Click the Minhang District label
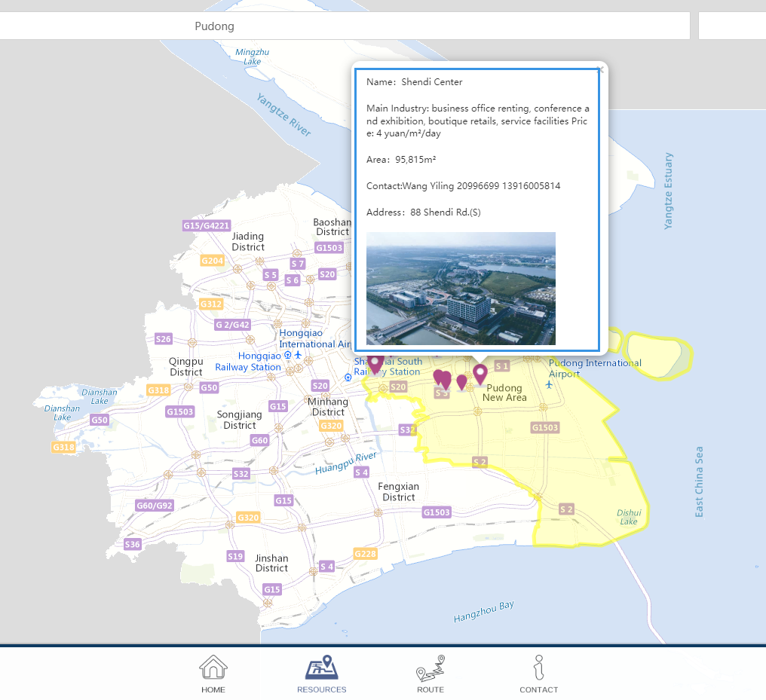The height and width of the screenshot is (700, 766). (x=328, y=407)
